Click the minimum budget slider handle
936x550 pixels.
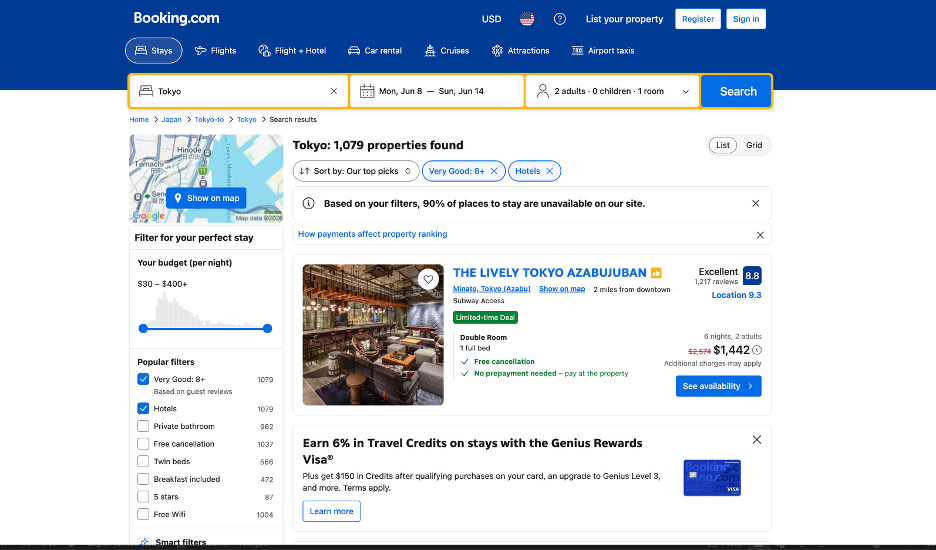(143, 328)
